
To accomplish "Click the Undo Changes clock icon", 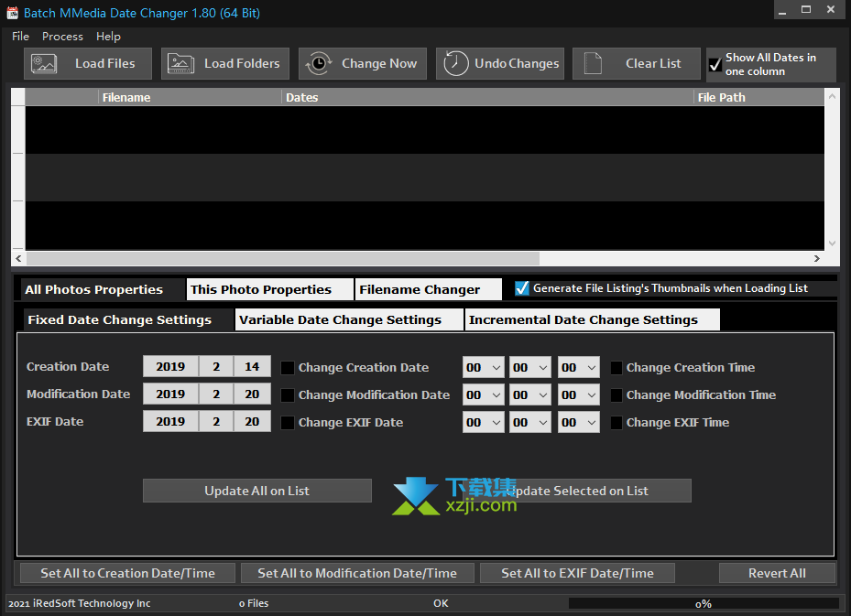I will (455, 63).
